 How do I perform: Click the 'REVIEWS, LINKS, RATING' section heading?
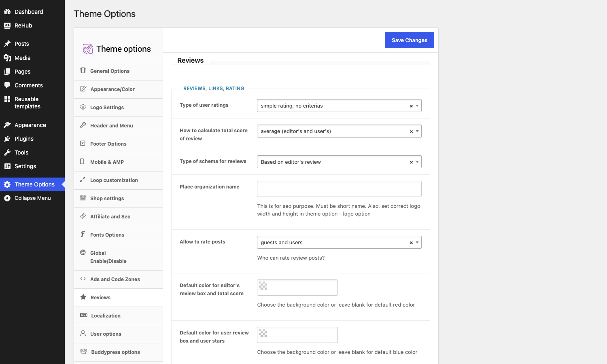(214, 89)
